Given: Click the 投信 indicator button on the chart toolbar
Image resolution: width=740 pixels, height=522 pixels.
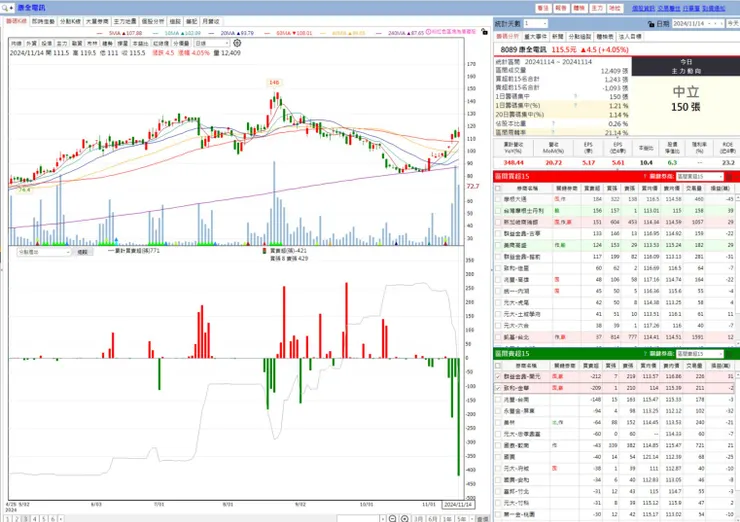Looking at the screenshot, I should 46,43.
